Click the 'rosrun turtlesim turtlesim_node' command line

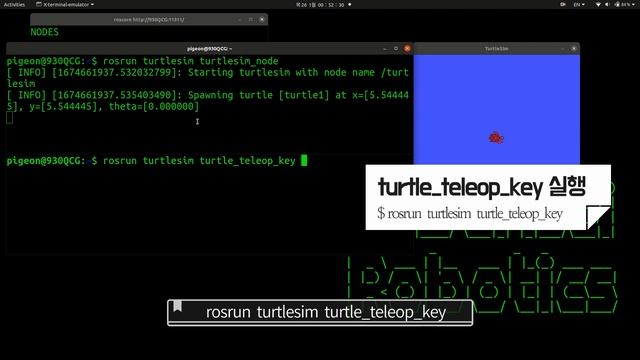[142, 61]
